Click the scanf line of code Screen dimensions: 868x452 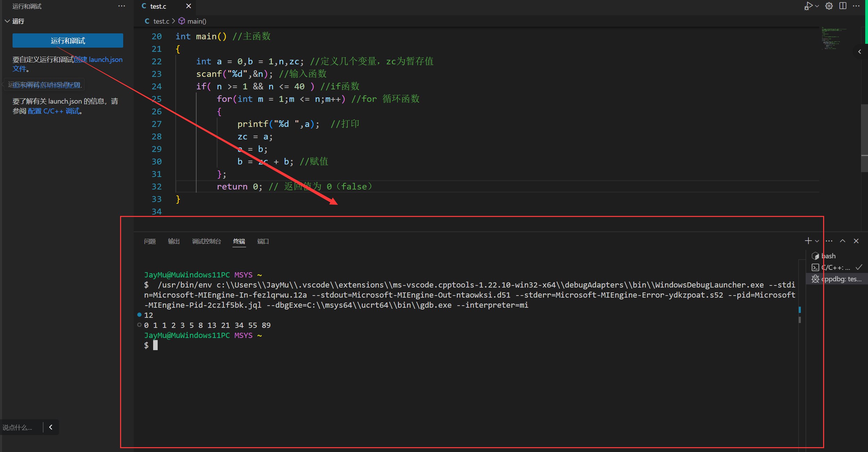pos(261,74)
